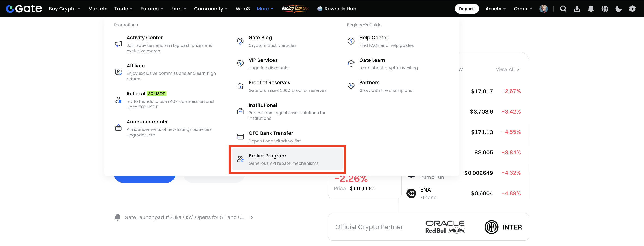Open the Racing Tour banner
Image resolution: width=644 pixels, height=246 pixels.
295,9
